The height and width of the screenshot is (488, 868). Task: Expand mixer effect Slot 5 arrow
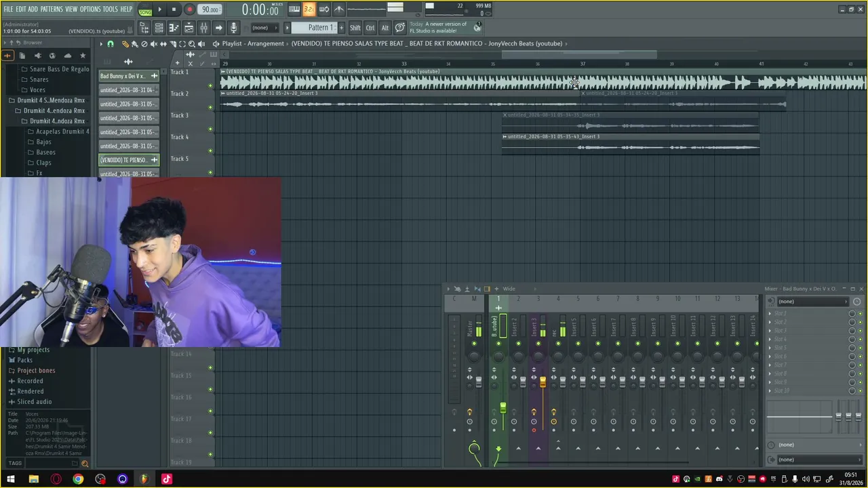pos(770,348)
